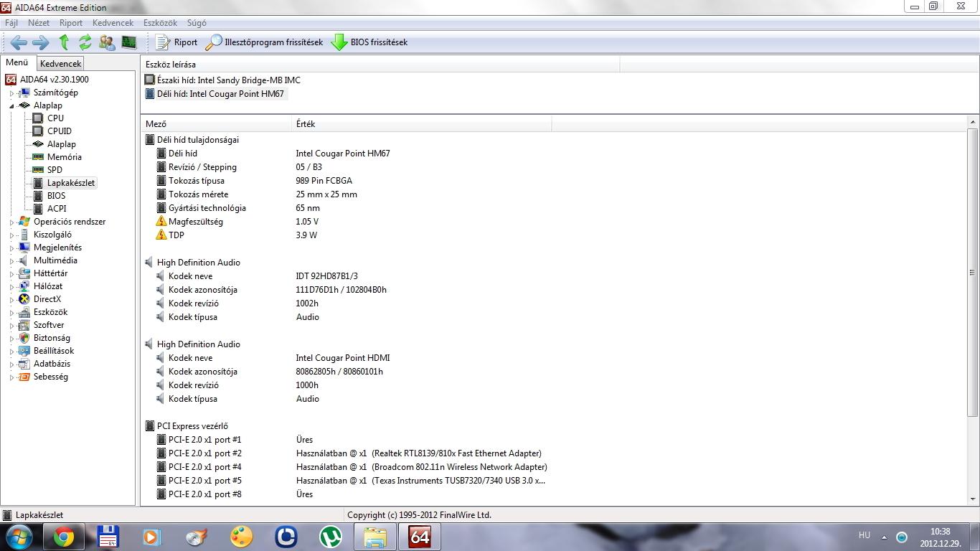The image size is (980, 551).
Task: Expand the Multimédia tree node
Action: point(11,261)
